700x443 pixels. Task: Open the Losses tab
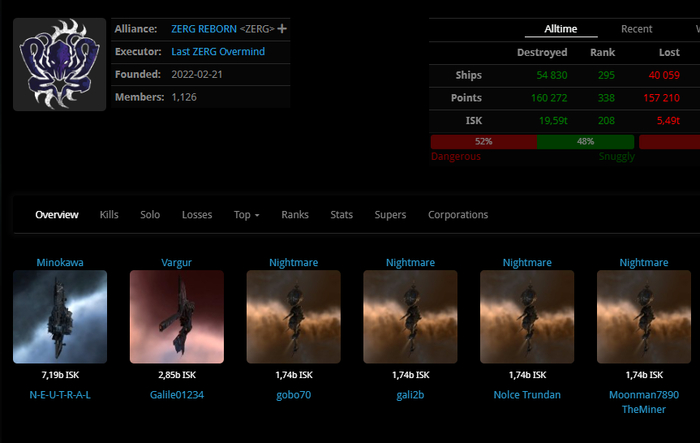coord(197,215)
